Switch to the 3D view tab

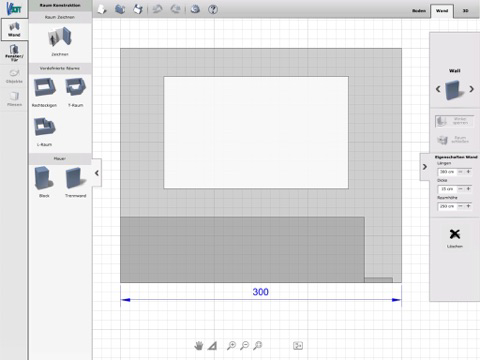pyautogui.click(x=465, y=11)
